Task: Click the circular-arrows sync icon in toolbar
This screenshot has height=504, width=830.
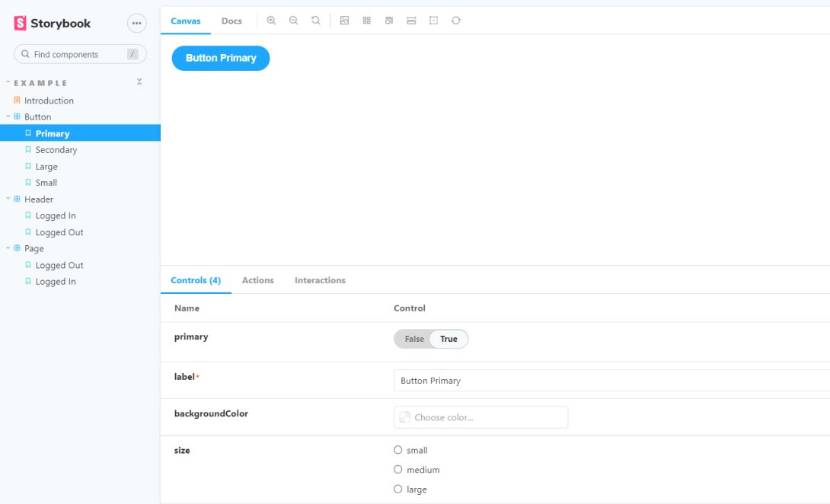Action: 456,21
